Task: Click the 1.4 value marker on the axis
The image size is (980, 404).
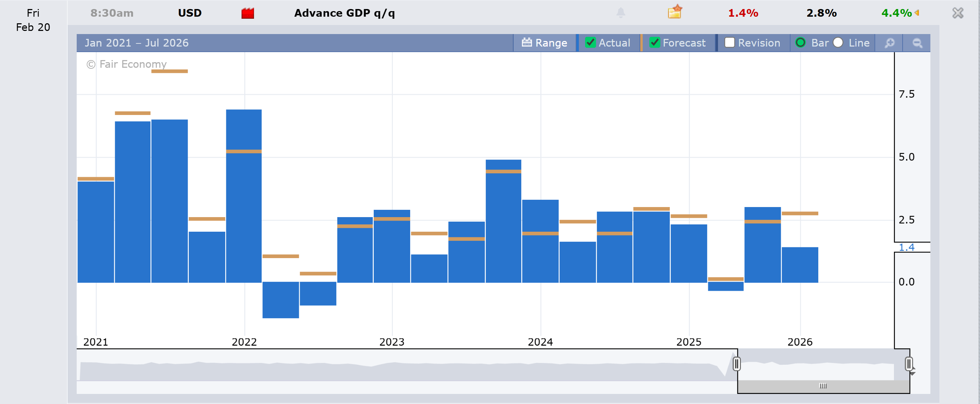Action: coord(906,247)
